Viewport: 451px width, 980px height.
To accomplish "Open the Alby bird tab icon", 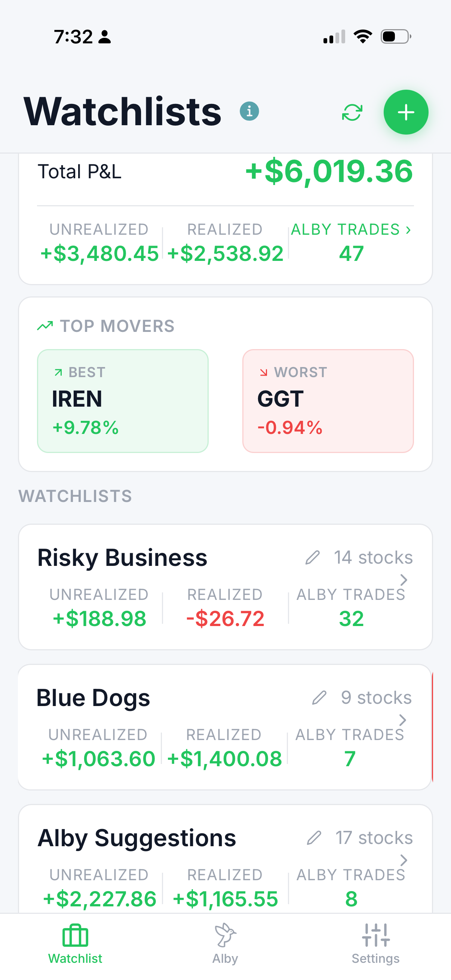I will [x=225, y=935].
